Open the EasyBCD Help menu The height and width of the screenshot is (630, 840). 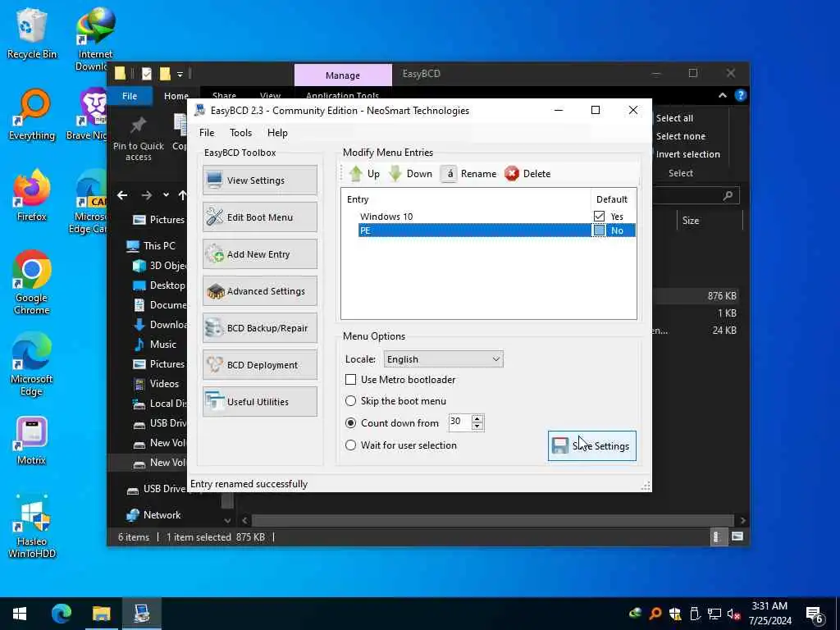coord(277,133)
